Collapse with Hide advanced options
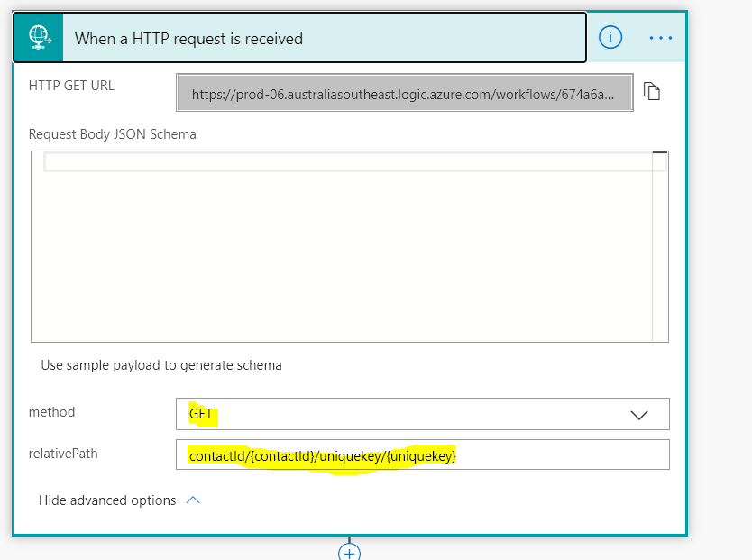The width and height of the screenshot is (752, 560). [x=119, y=500]
